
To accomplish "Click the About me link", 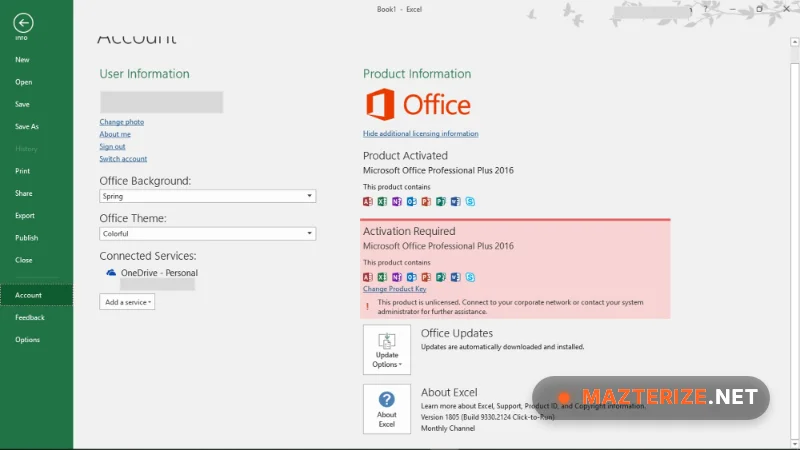I will point(115,134).
